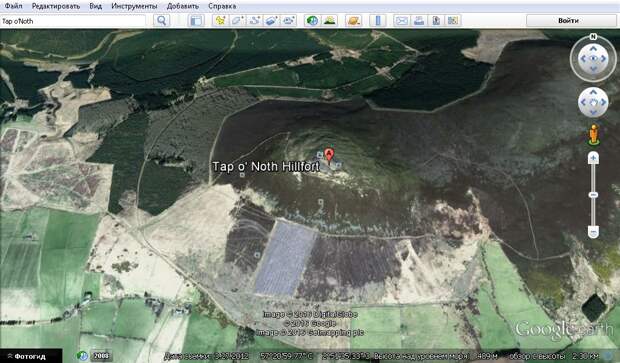Screen dimensions: 620x363
Task: Toggle the sidebar panel
Action: [x=196, y=21]
